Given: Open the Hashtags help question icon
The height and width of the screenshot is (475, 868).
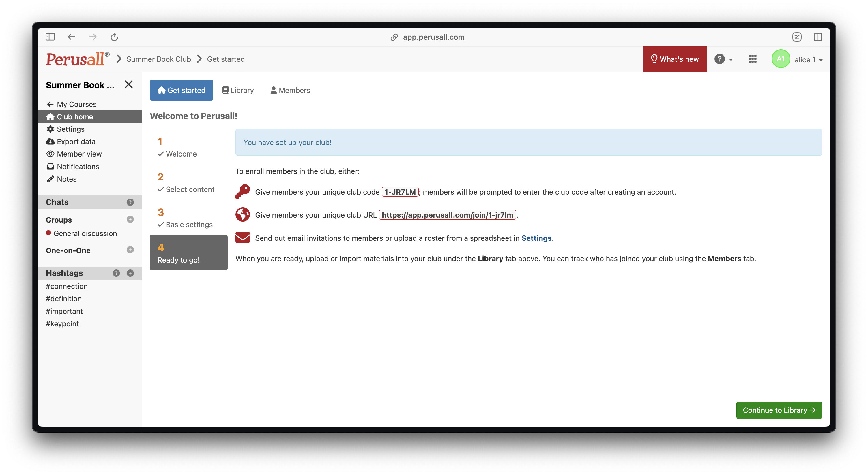Looking at the screenshot, I should pyautogui.click(x=116, y=273).
